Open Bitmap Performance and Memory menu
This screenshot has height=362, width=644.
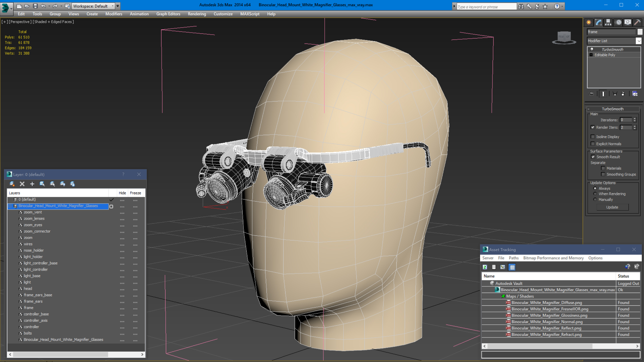click(553, 258)
